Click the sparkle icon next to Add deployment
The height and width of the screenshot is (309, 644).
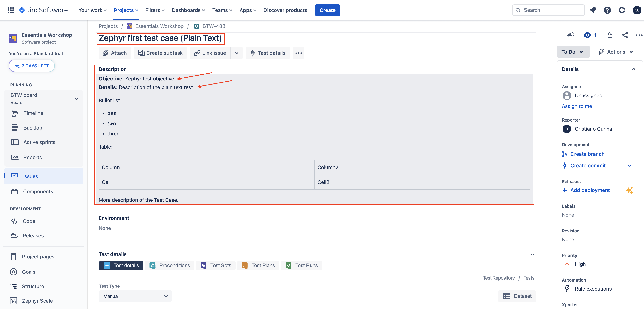point(629,190)
